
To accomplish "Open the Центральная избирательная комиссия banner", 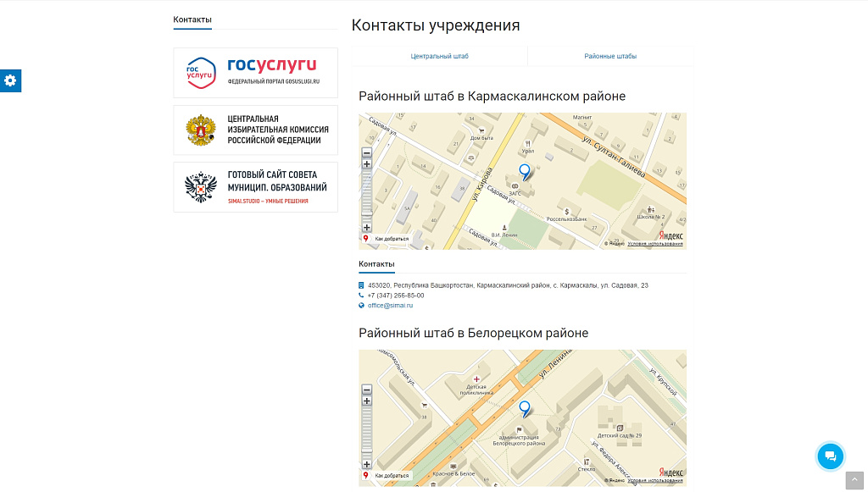I will click(255, 130).
